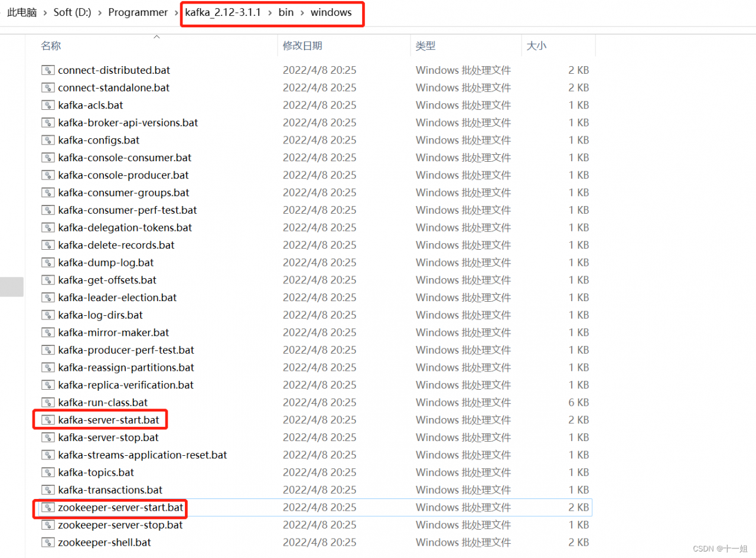756x558 pixels.
Task: Navigate to Soft (D:) drive breadcrumb
Action: coord(73,13)
